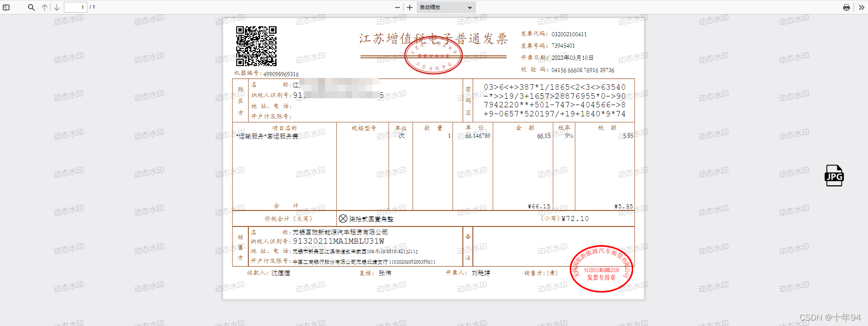Select tax rate 9%
The image size is (868, 326).
569,136
